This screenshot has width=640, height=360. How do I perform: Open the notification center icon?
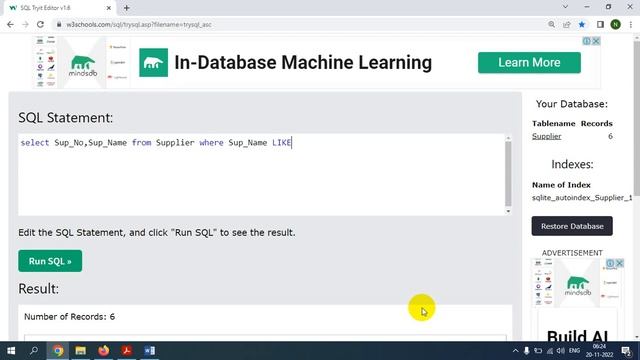[x=626, y=351]
